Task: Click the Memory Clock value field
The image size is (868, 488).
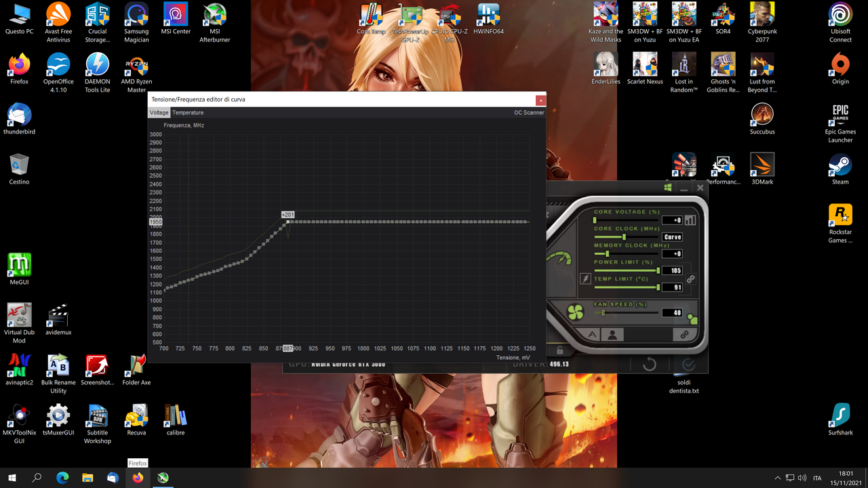Action: 672,254
